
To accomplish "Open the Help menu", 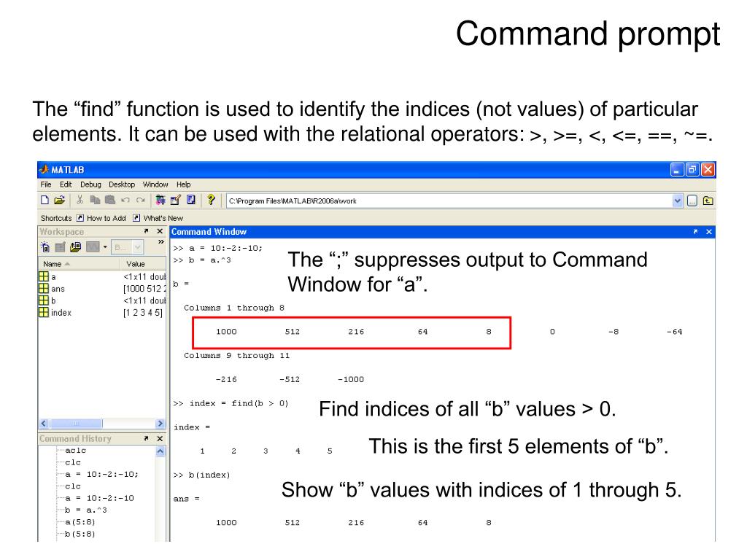I will 183,184.
